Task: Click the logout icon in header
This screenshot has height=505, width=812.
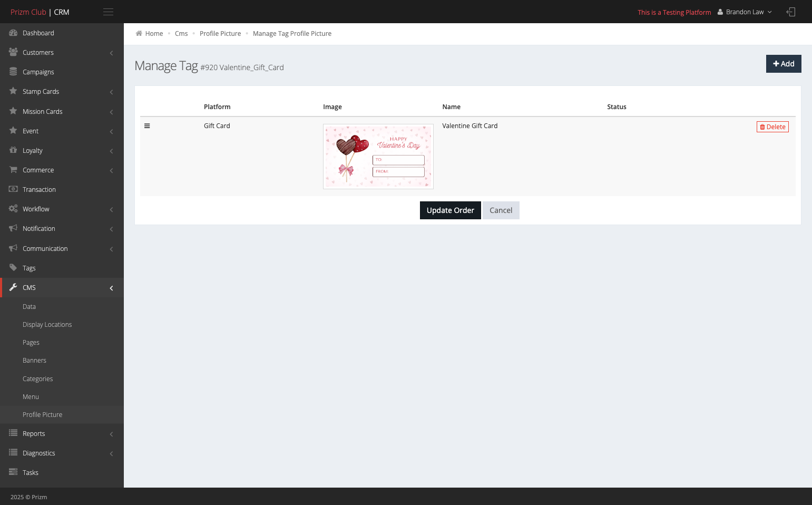Action: tap(791, 12)
